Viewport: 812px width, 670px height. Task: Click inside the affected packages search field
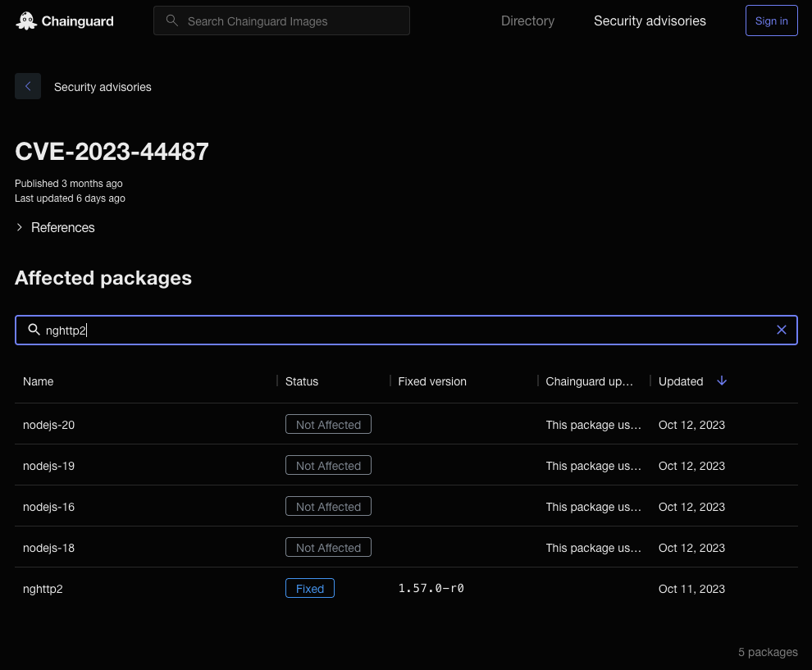328,330
